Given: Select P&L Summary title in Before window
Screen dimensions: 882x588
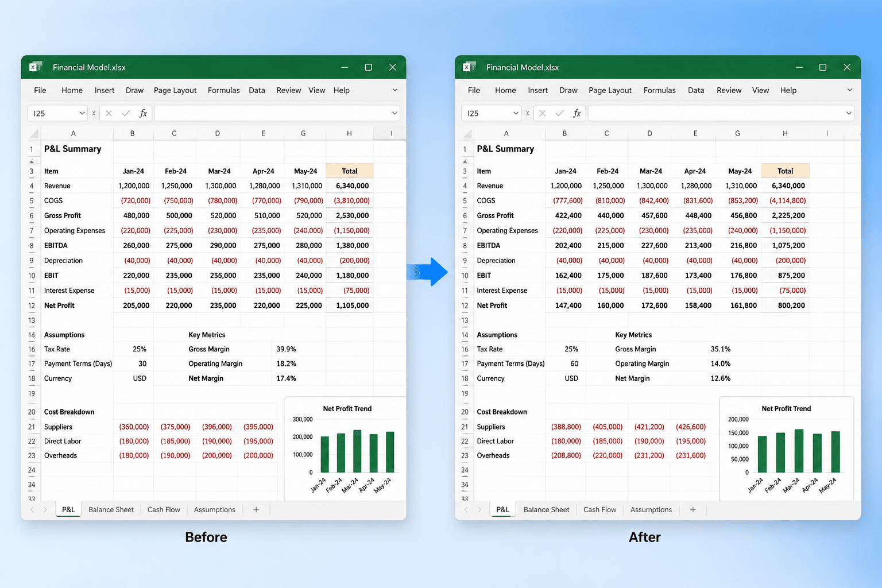Looking at the screenshot, I should (73, 149).
